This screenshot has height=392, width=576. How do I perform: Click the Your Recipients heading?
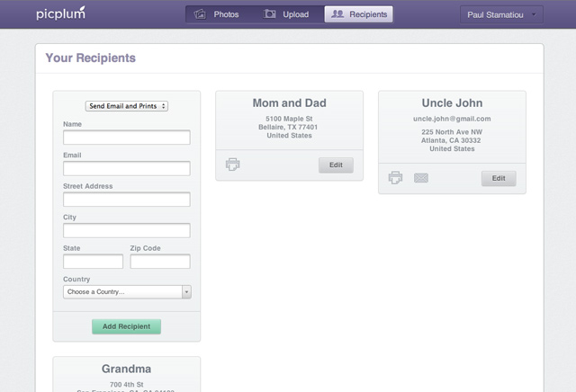(x=90, y=58)
